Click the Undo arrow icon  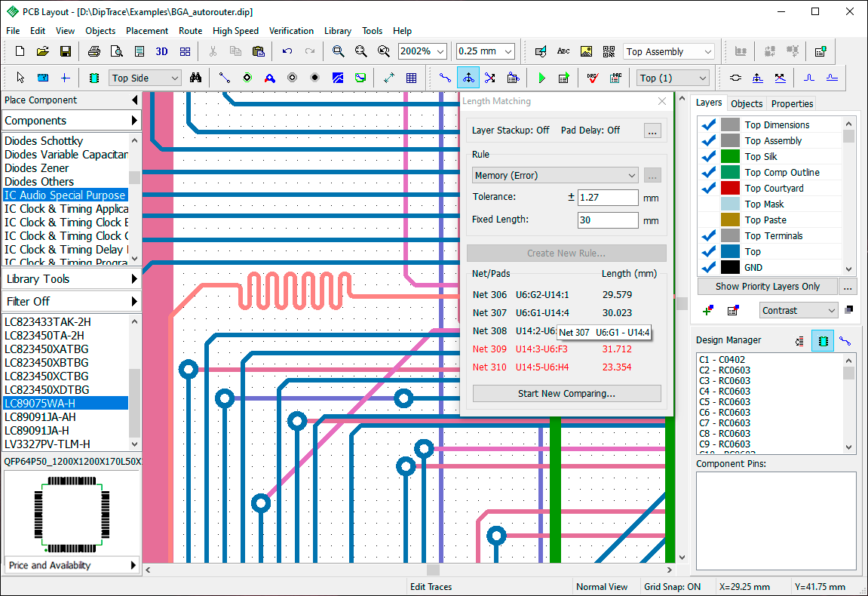287,51
